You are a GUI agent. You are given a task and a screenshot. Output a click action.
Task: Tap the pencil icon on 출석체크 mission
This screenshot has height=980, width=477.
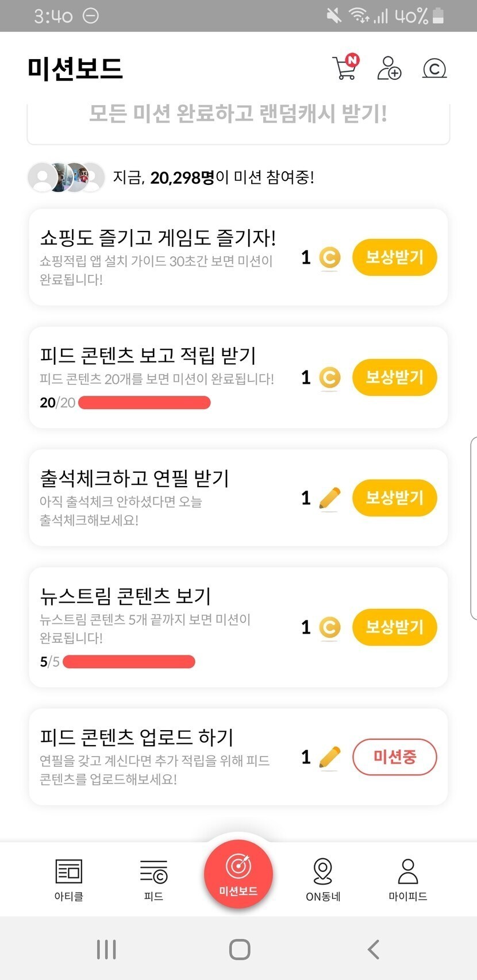[x=329, y=498]
